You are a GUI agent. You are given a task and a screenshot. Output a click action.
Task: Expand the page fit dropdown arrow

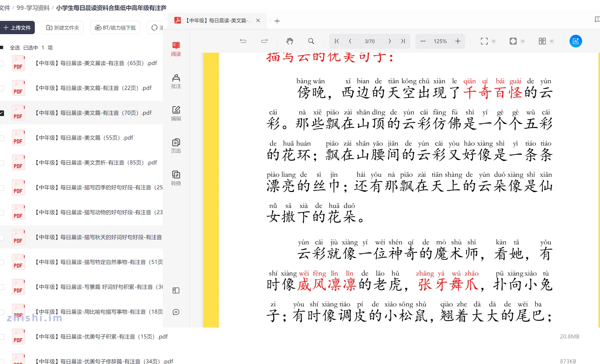(x=522, y=41)
